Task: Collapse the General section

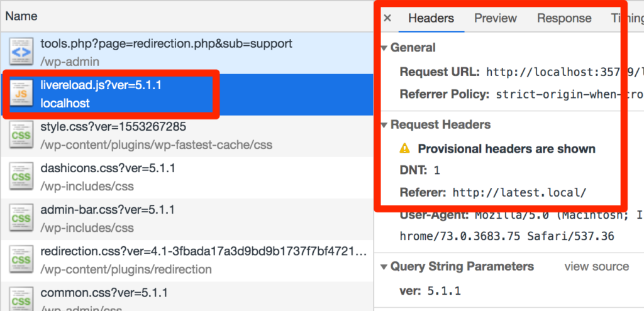Action: 384,48
